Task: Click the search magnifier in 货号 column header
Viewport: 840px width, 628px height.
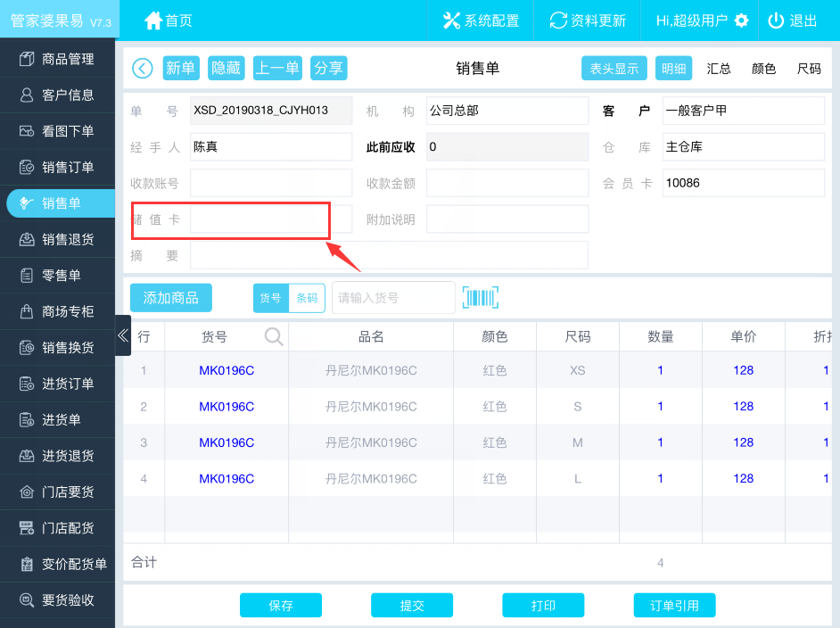Action: [x=274, y=336]
